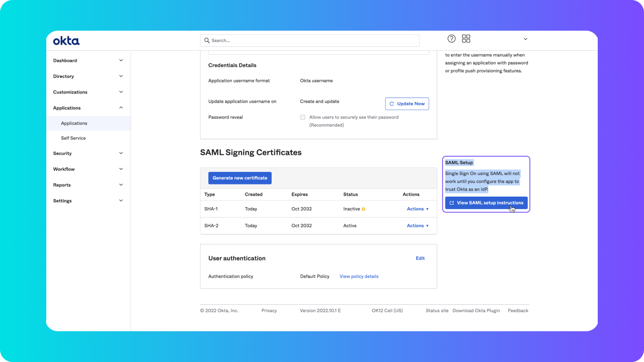Click Download Okta Plugin link
644x362 pixels.
click(x=476, y=311)
